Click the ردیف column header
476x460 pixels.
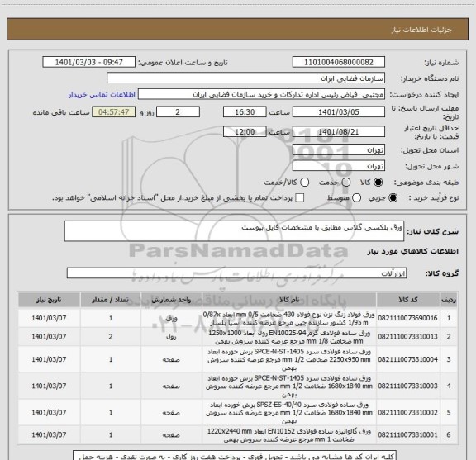point(449,300)
